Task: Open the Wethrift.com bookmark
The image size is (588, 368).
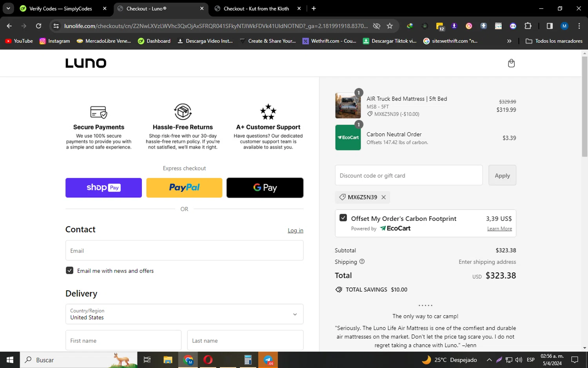Action: pos(329,41)
